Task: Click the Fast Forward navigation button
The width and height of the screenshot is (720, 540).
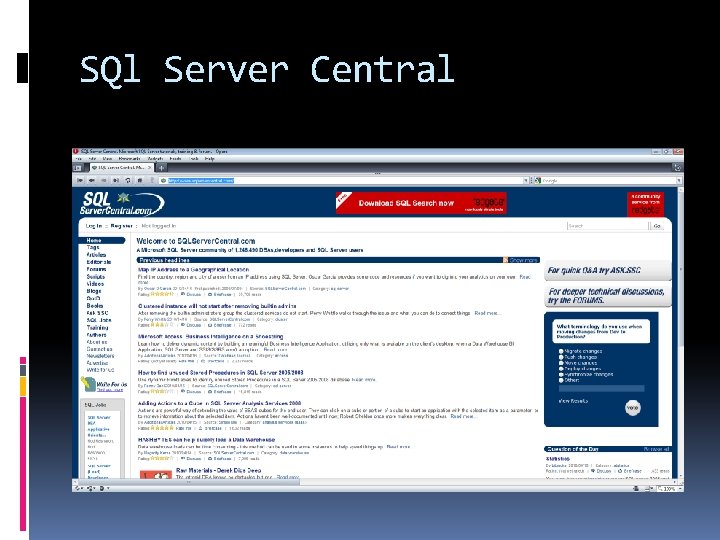Action: click(116, 180)
